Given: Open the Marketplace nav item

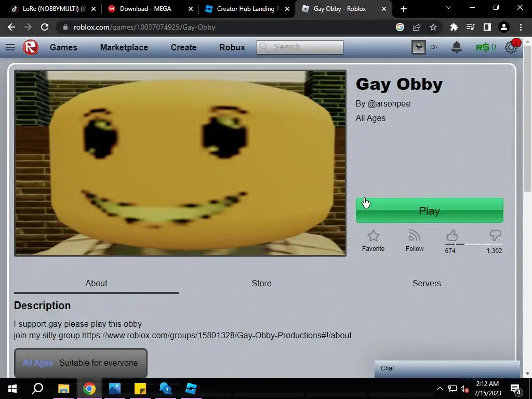Looking at the screenshot, I should coord(124,47).
